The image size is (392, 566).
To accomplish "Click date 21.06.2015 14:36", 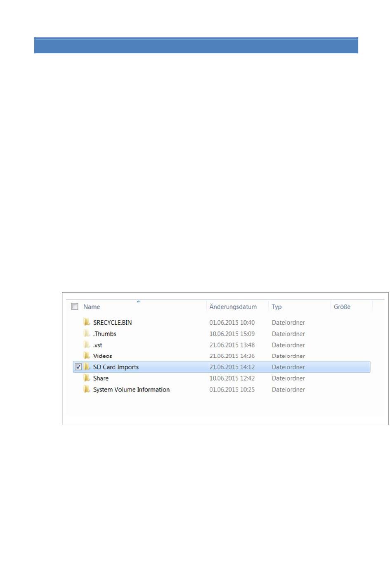I will click(x=232, y=356).
